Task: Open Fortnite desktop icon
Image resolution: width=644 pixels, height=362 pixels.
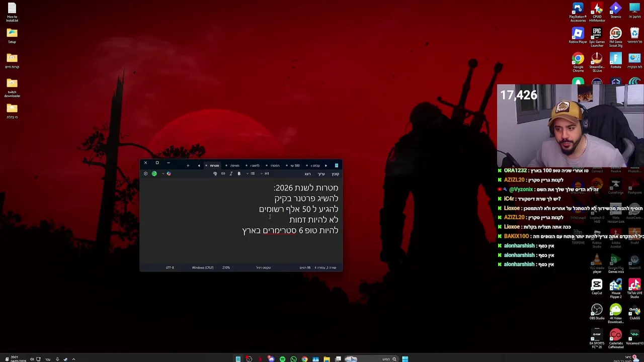Action: point(616,61)
